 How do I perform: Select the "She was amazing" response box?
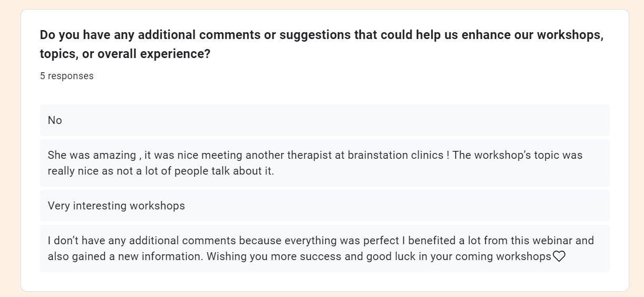coord(325,163)
